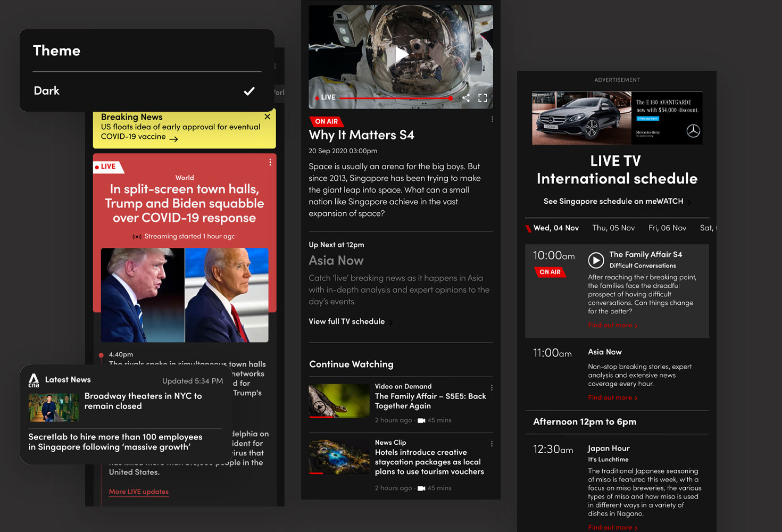
Task: Select the Wed, 04 Nov schedule tab
Action: (x=556, y=228)
